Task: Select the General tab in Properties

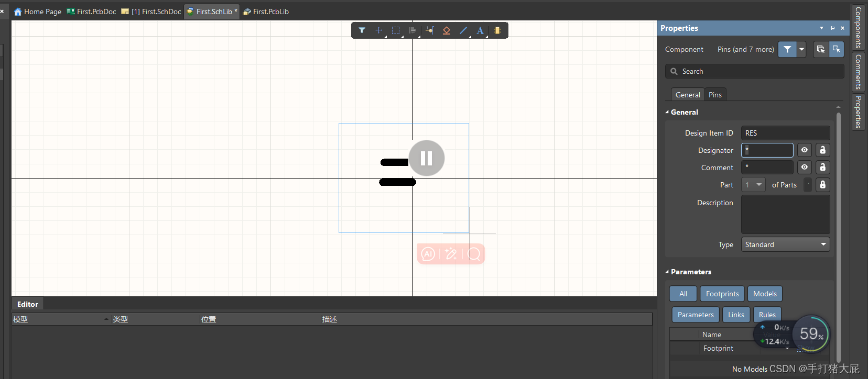Action: 688,95
